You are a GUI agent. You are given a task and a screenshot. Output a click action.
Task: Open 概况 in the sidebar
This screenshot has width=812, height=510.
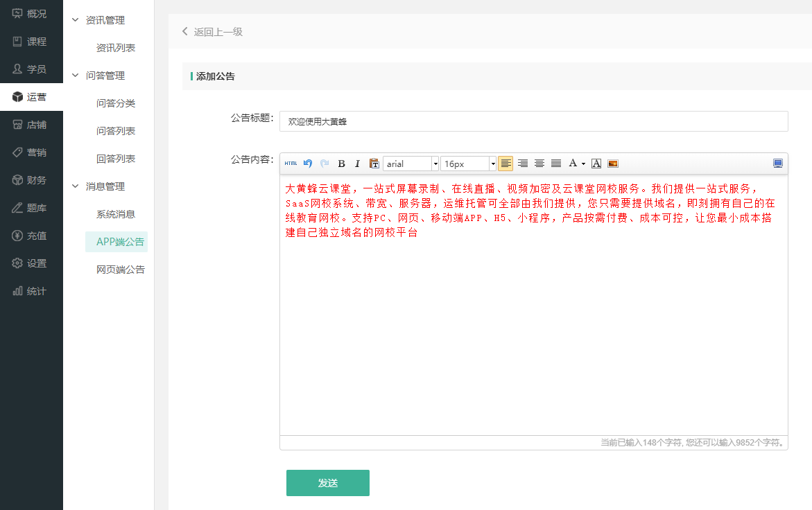tap(31, 14)
